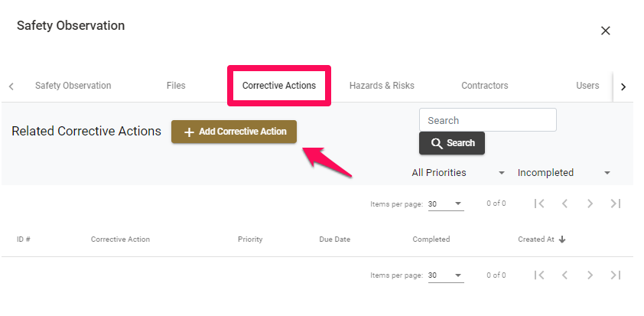
Task: Click sort arrow beside Created At
Action: [x=562, y=239]
